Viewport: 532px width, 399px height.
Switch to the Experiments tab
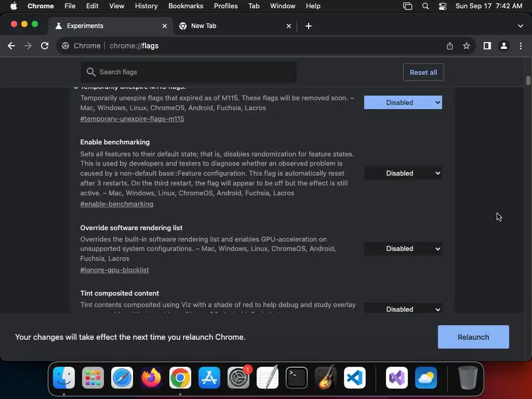coord(110,26)
